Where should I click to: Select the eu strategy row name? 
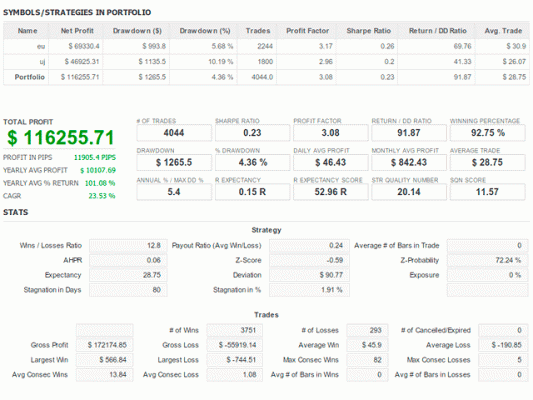pos(41,46)
